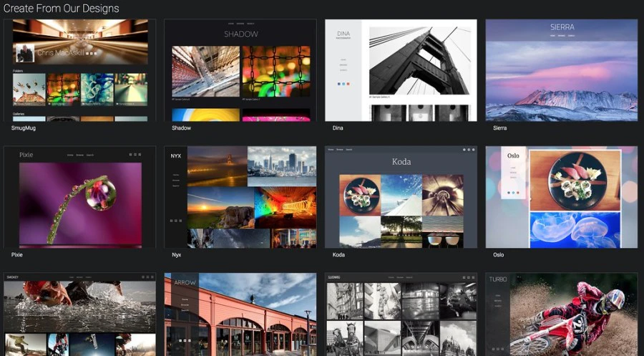Pick the Pixie design preview
This screenshot has height=356, width=644.
click(79, 197)
